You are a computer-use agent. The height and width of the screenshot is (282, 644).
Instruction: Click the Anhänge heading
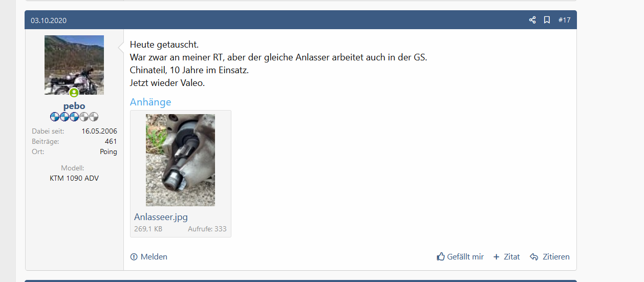(151, 102)
